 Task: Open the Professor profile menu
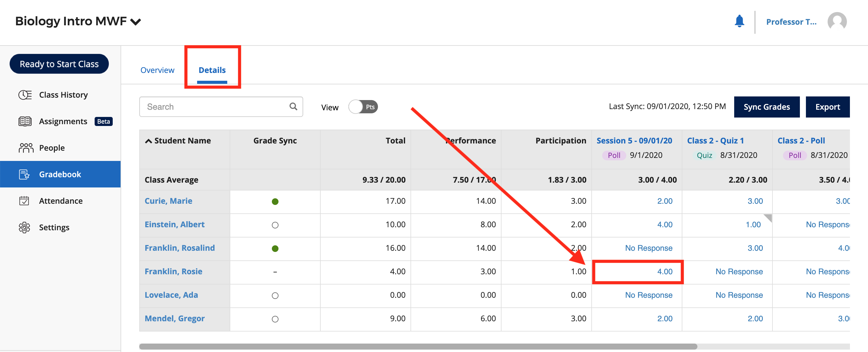click(791, 22)
